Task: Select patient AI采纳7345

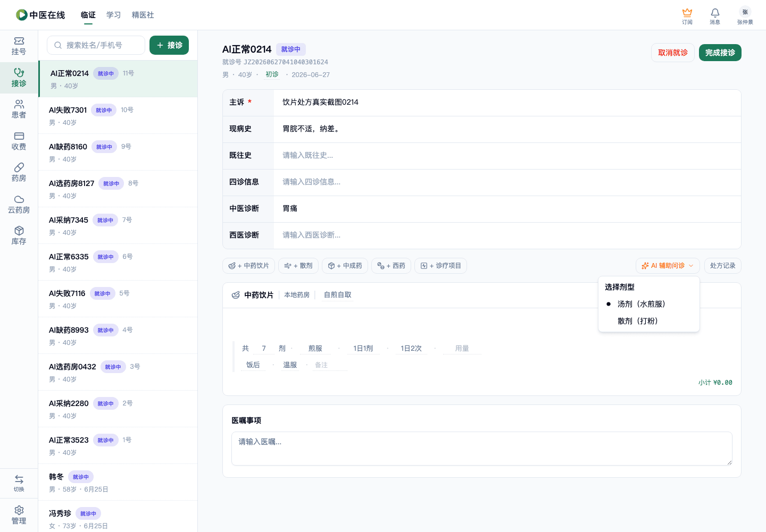Action: [x=118, y=225]
